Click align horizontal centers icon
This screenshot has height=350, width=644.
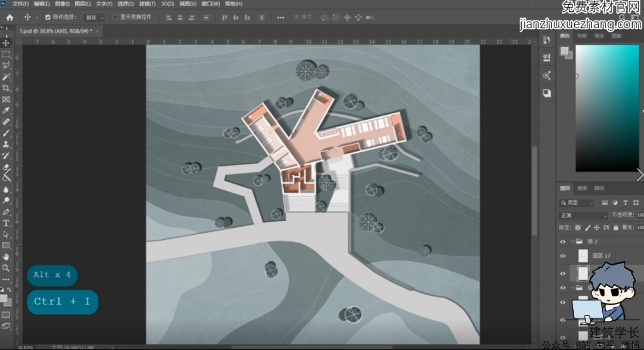(180, 17)
